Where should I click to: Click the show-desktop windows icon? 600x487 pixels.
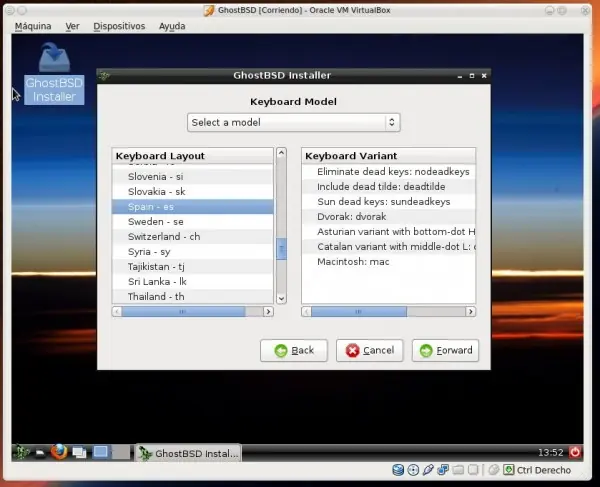coord(79,453)
